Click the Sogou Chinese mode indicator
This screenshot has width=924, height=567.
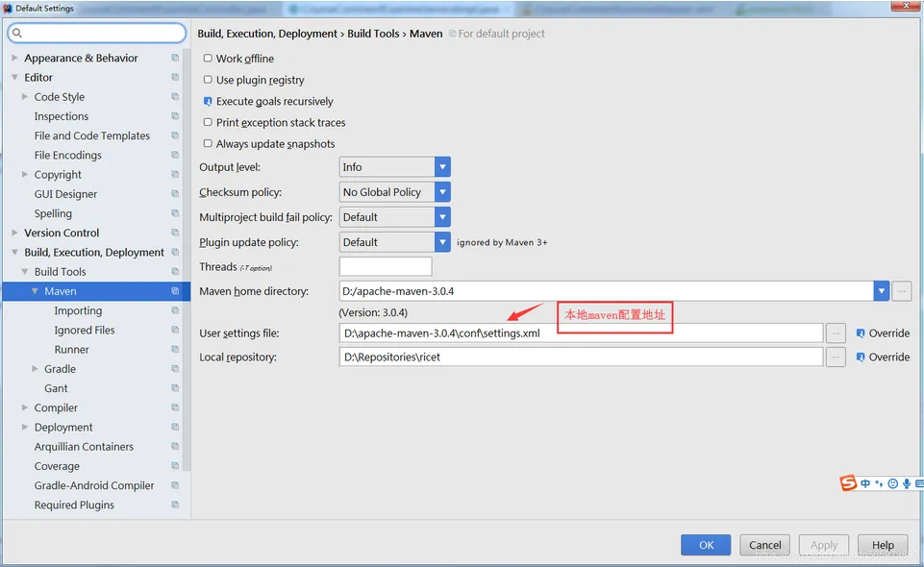[x=865, y=483]
